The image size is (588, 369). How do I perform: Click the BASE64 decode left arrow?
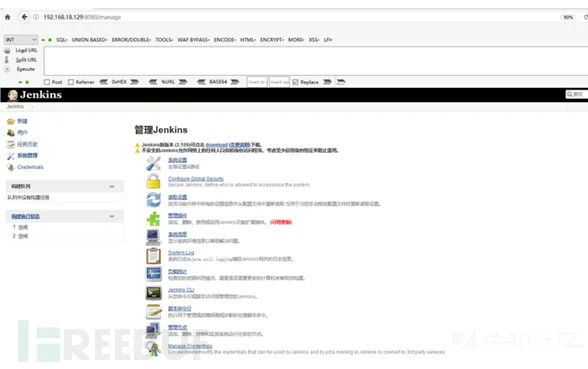[201, 82]
